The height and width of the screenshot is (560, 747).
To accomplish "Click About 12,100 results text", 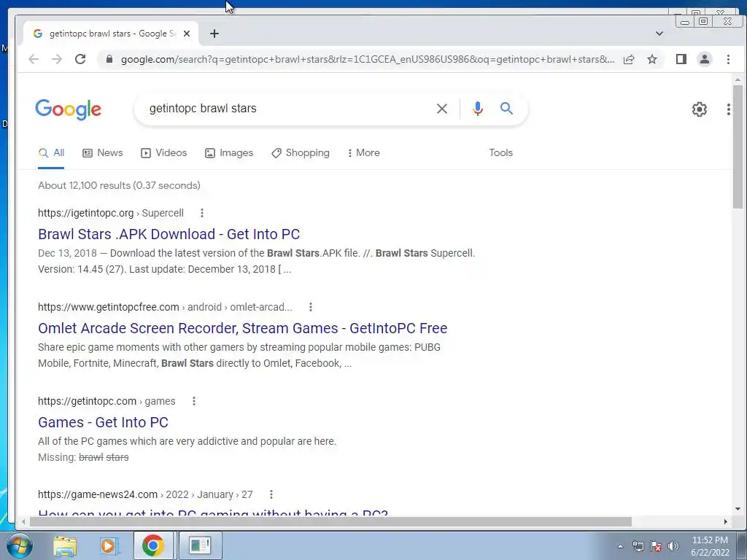I will (x=119, y=185).
